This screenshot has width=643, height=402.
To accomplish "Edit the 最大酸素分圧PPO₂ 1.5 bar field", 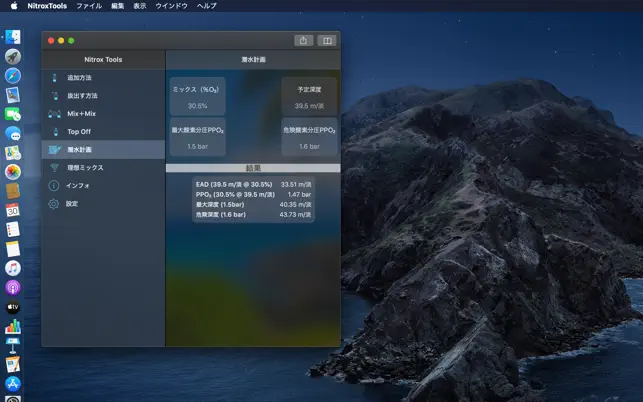I will click(x=198, y=137).
